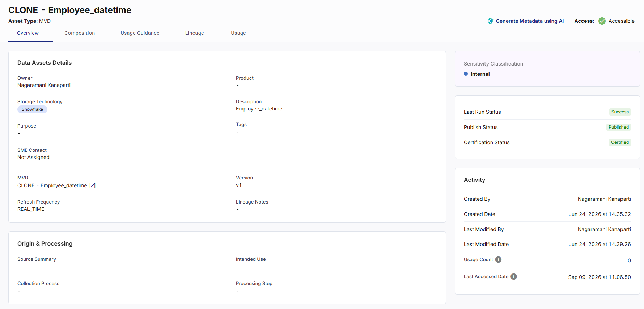The image size is (644, 309).
Task: Open the Usage tab
Action: click(x=238, y=33)
